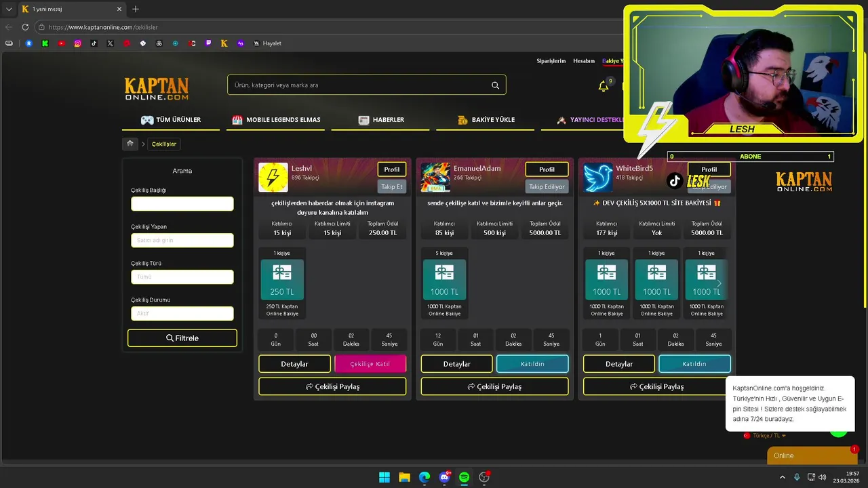Share Leshvl giveaway with Çekilişi Paylaş
The width and height of the screenshot is (868, 488).
click(x=332, y=386)
